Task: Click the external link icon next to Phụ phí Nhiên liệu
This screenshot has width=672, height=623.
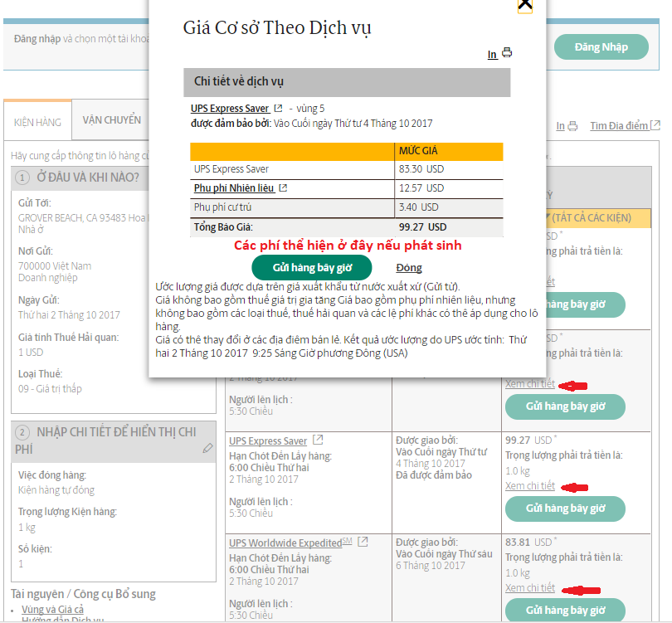Action: (283, 187)
